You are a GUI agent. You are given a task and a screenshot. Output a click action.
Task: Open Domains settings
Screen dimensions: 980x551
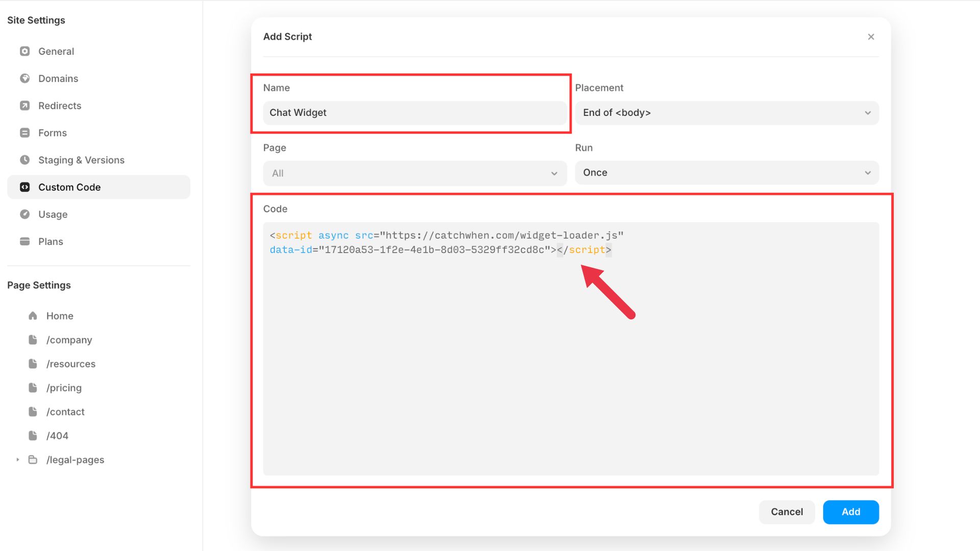(99, 78)
